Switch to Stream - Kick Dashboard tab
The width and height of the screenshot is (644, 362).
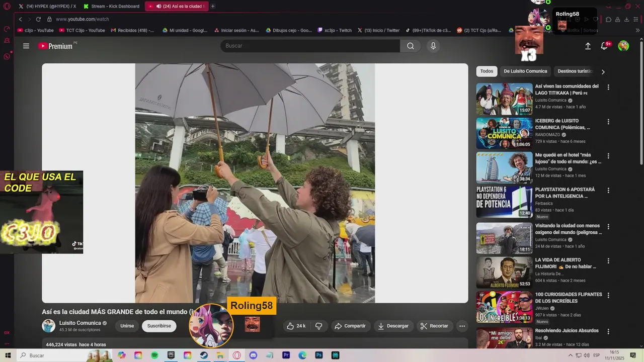(x=112, y=6)
